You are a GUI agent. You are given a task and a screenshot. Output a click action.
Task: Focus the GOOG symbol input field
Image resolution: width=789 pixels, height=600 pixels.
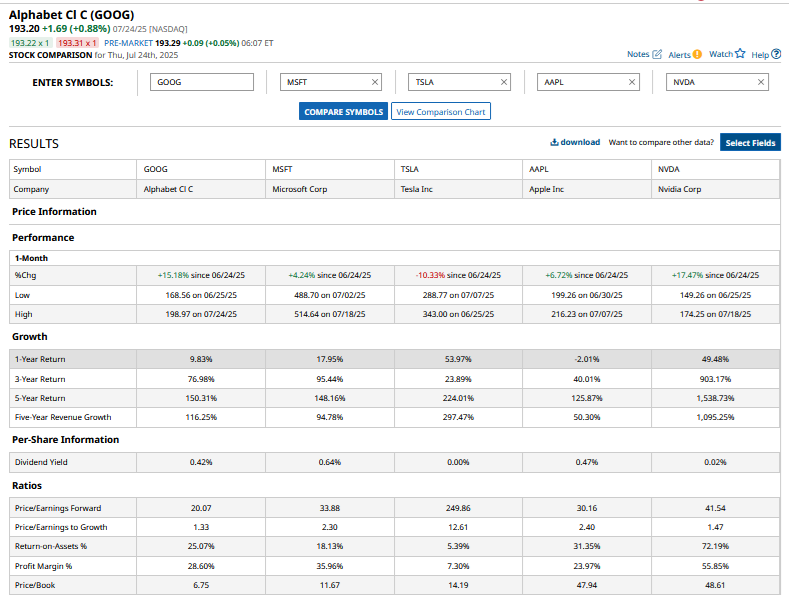tap(202, 82)
